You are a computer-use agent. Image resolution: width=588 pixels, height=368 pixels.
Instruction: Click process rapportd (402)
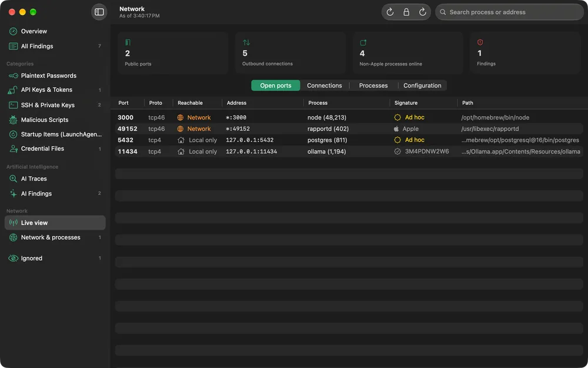coord(328,129)
